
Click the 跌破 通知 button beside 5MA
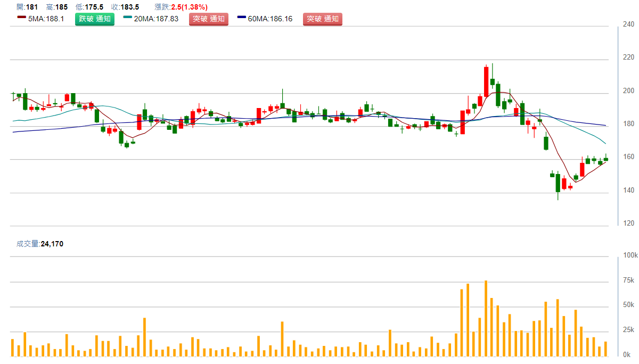95,19
